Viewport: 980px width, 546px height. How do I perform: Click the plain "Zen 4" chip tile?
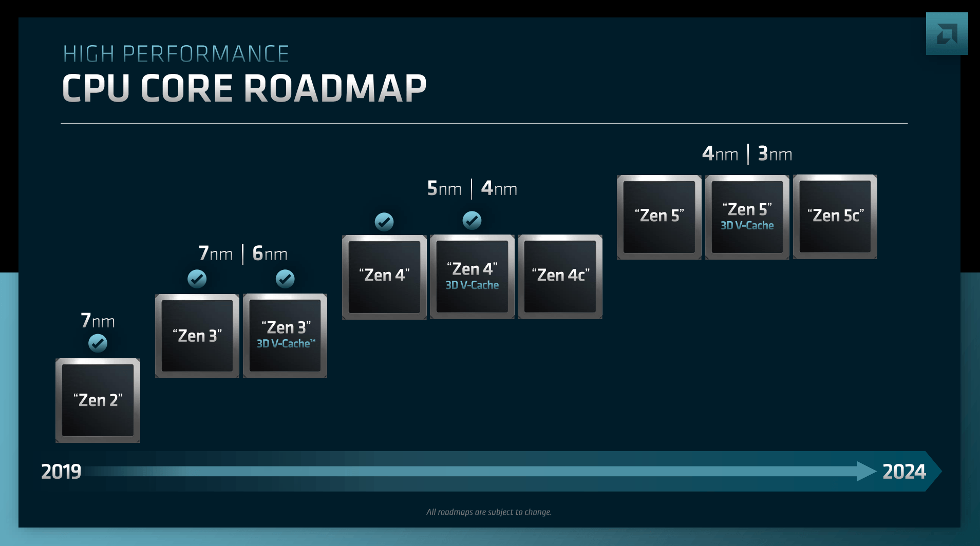pos(384,277)
